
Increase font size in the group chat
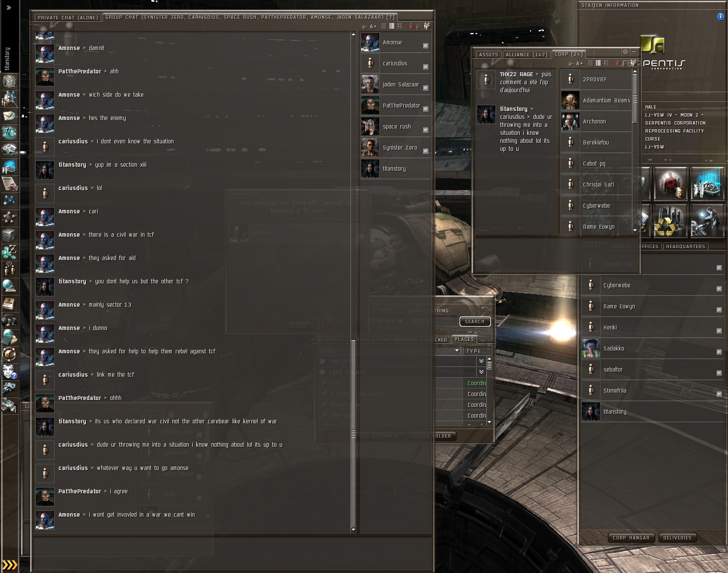(x=373, y=27)
